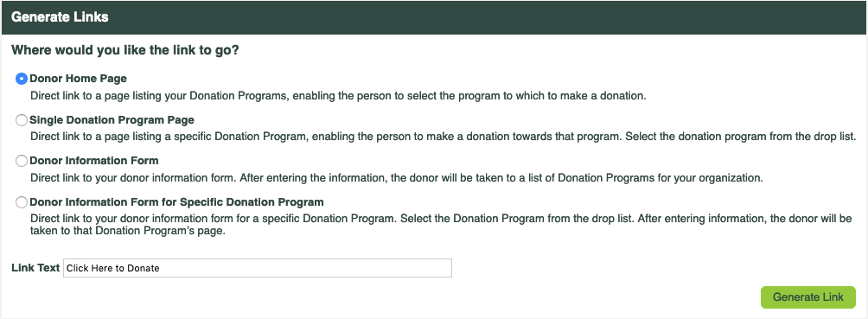Click the bold 'Single Donation Program Page' label
The image size is (868, 319).
(x=112, y=119)
